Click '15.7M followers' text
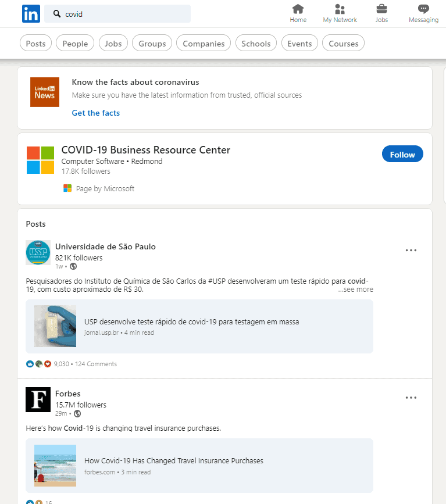 81,405
